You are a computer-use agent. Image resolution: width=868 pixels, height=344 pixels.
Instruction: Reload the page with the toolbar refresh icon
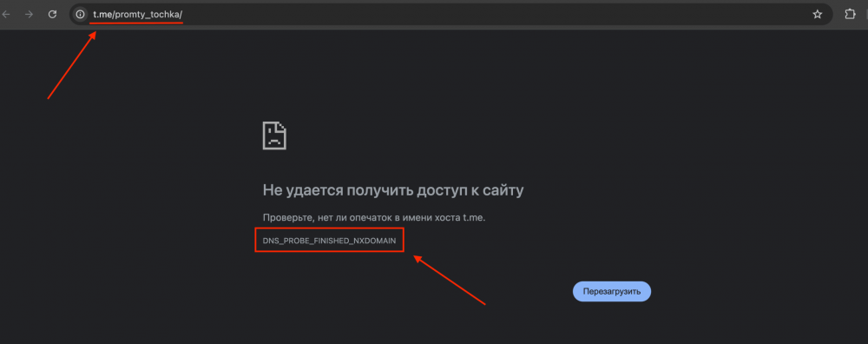[53, 15]
